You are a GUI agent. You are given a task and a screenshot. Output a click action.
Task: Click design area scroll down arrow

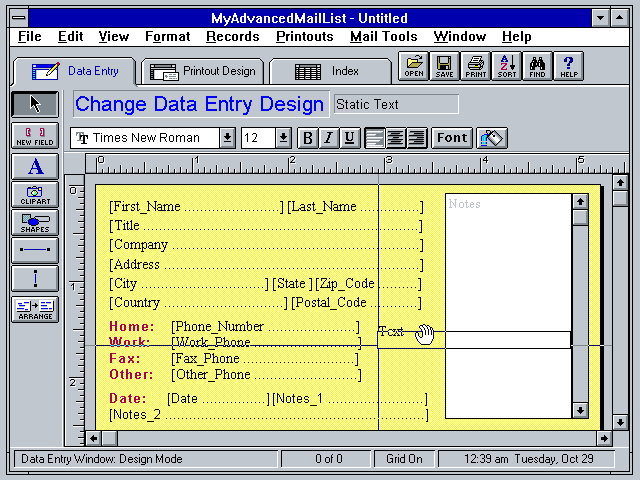[x=620, y=422]
